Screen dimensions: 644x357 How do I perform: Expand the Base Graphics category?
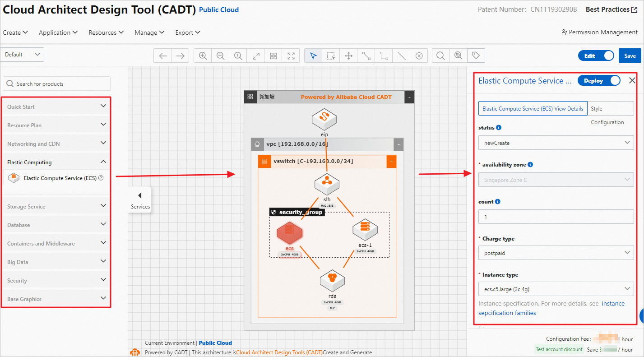56,299
